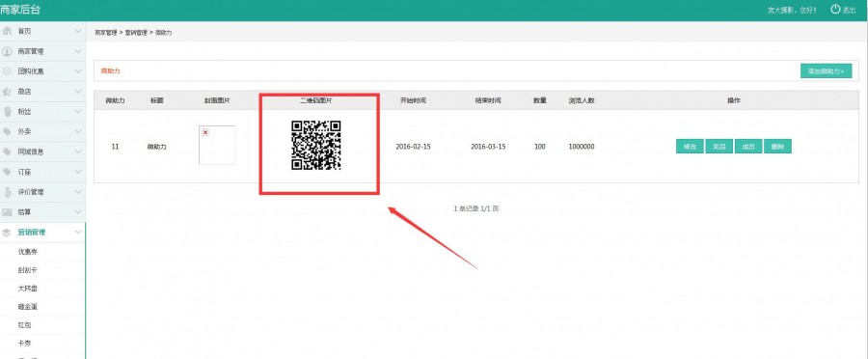Screen dimensions: 868x359
Task: Expand the 同城信息 menu chevron
Action: (x=78, y=152)
